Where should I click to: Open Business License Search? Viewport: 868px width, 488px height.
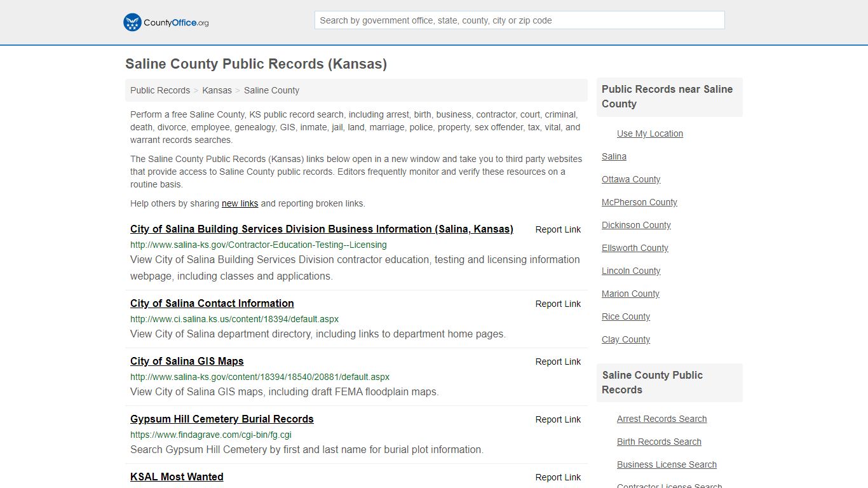(667, 464)
